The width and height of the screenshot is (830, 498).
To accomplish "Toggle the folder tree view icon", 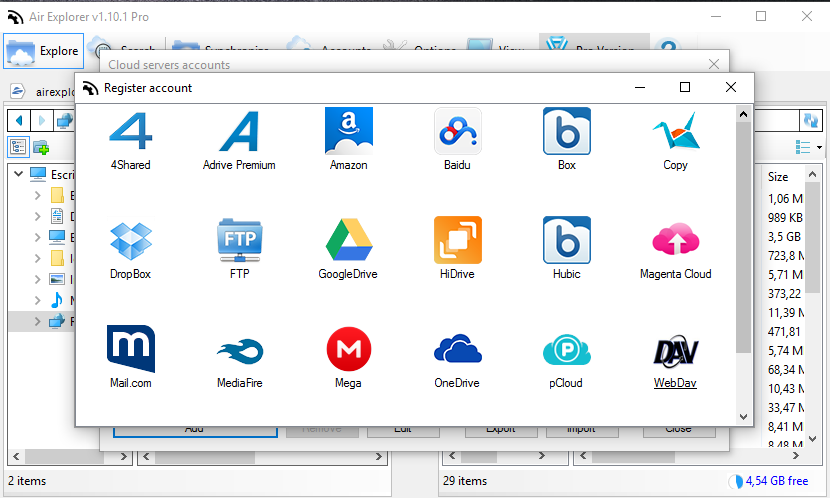I will [18, 147].
